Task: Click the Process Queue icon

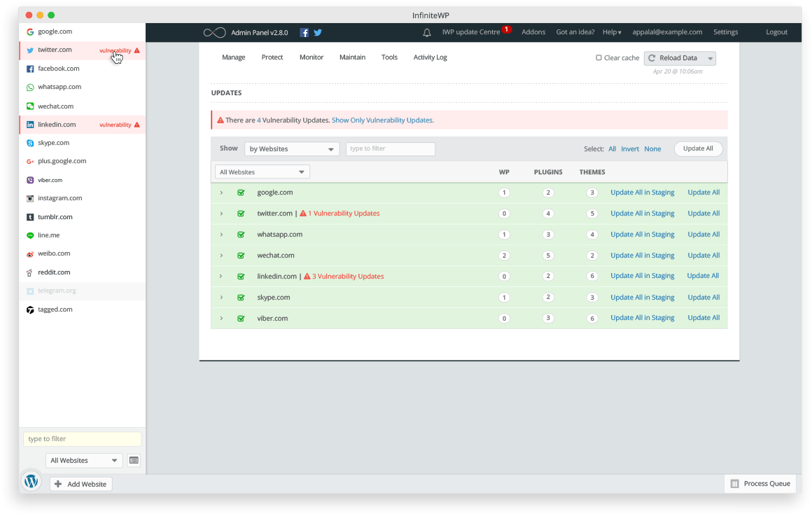Action: (x=734, y=484)
